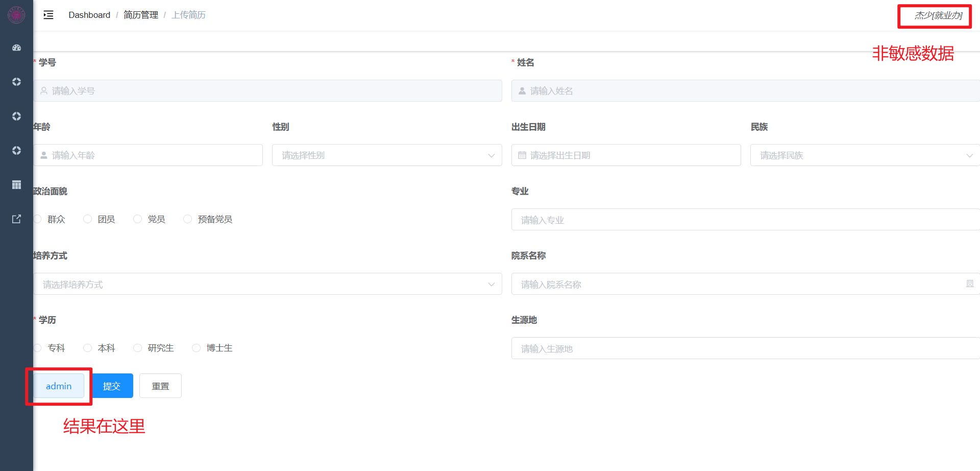
Task: Submit the form with 提交
Action: pos(112,386)
